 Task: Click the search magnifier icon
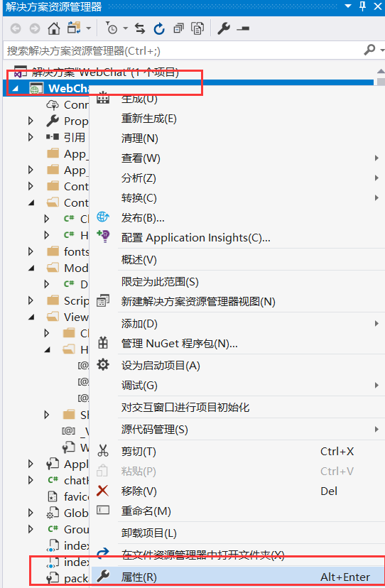369,50
